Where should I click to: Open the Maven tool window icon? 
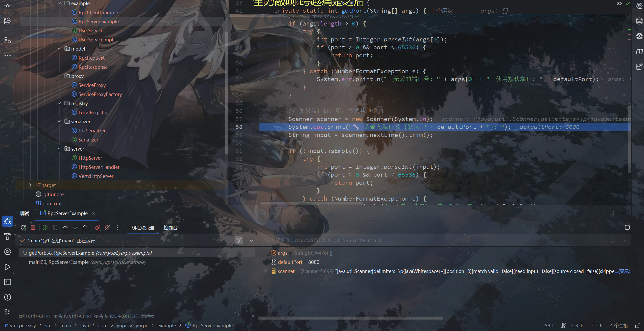tap(639, 51)
